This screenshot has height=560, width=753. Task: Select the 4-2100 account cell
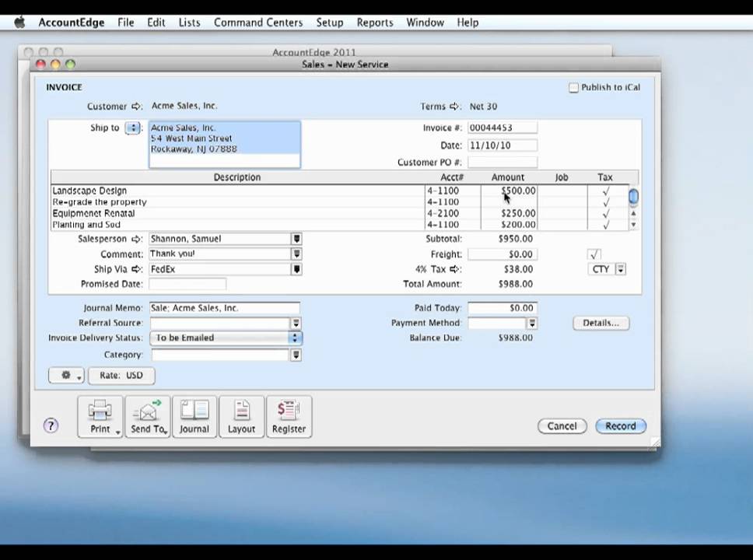point(453,213)
